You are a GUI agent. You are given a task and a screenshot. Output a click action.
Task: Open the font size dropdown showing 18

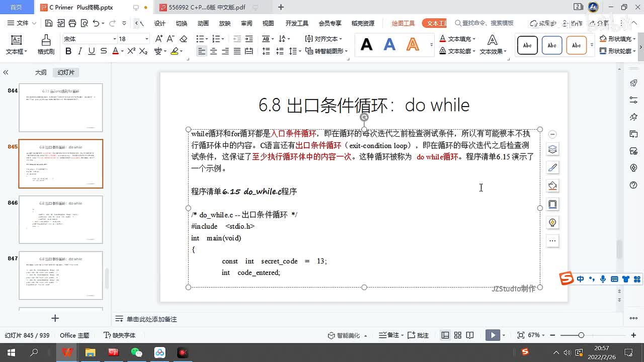[147, 39]
